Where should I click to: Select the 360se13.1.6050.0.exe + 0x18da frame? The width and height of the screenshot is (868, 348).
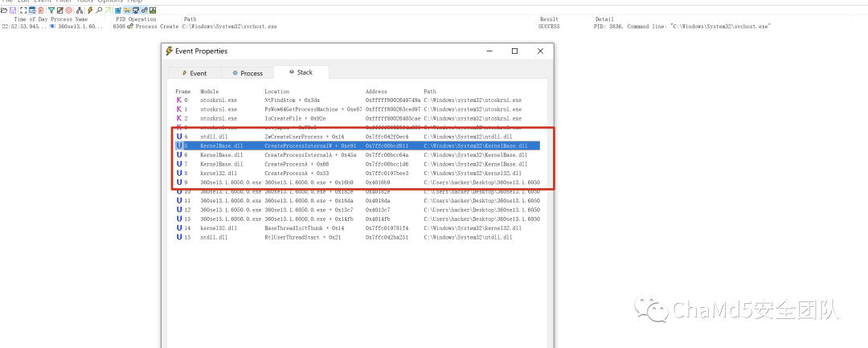[x=357, y=200]
